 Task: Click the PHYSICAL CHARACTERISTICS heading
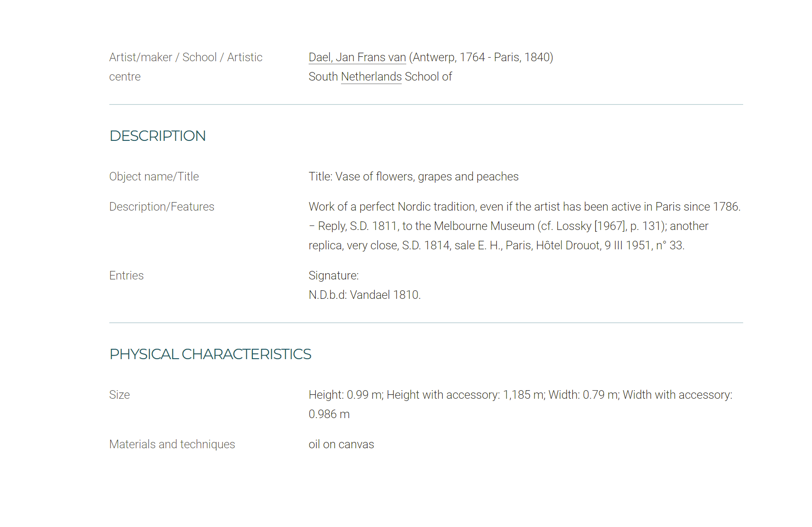point(210,354)
